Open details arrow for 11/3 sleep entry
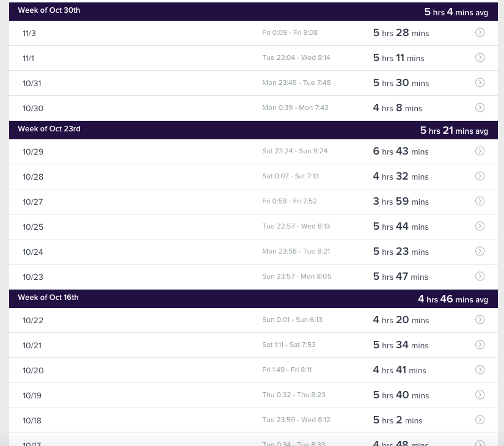Image resolution: width=504 pixels, height=446 pixels. click(x=480, y=32)
